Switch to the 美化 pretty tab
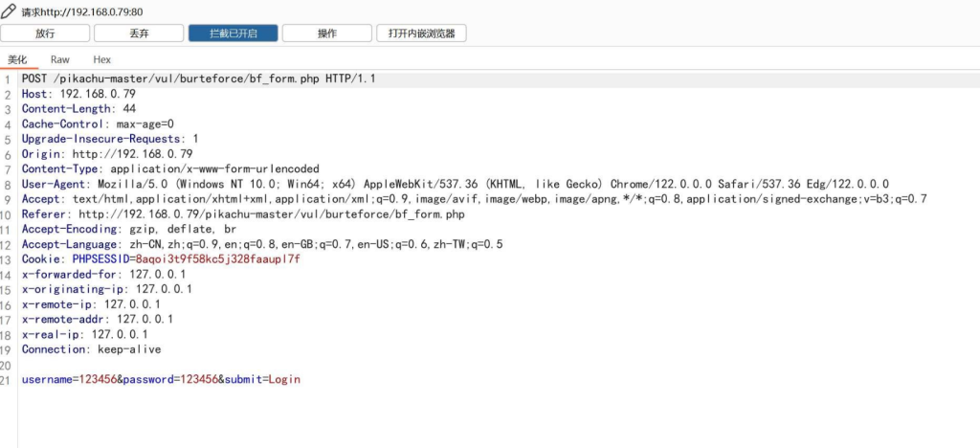The height and width of the screenshot is (448, 980). (x=18, y=59)
